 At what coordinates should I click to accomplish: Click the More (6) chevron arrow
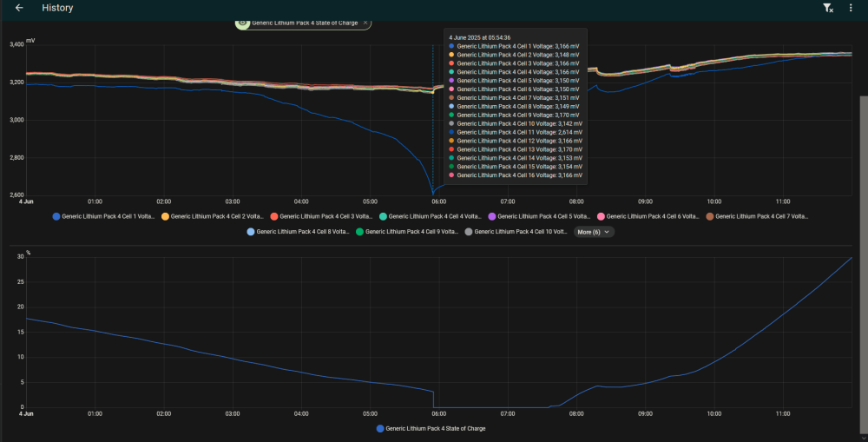click(607, 232)
